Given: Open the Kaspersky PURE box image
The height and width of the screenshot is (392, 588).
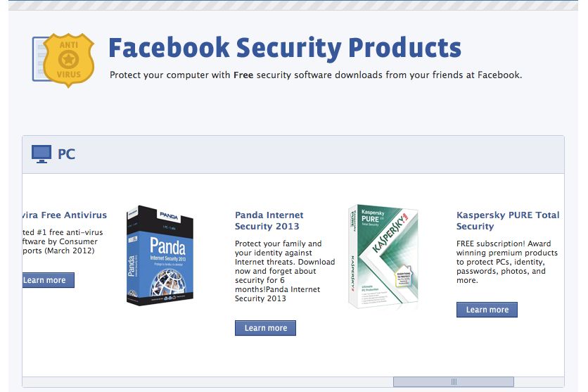Looking at the screenshot, I should 383,257.
